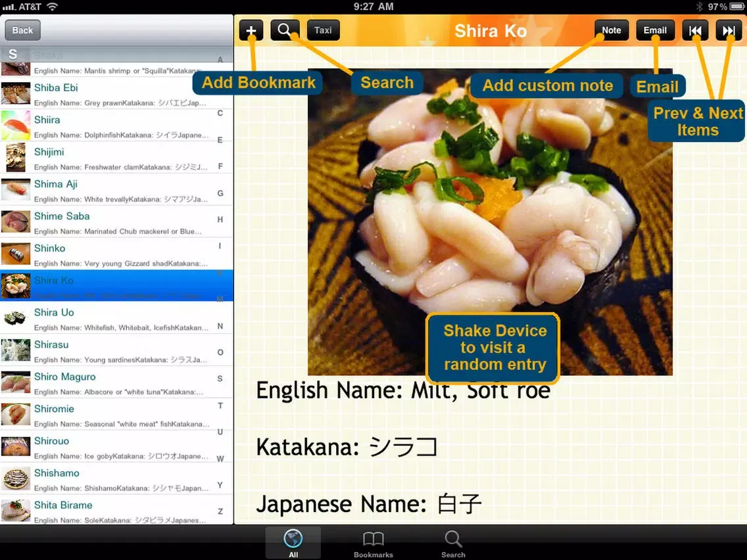The height and width of the screenshot is (560, 747).
Task: Select the Shinko entry
Action: pyautogui.click(x=117, y=254)
